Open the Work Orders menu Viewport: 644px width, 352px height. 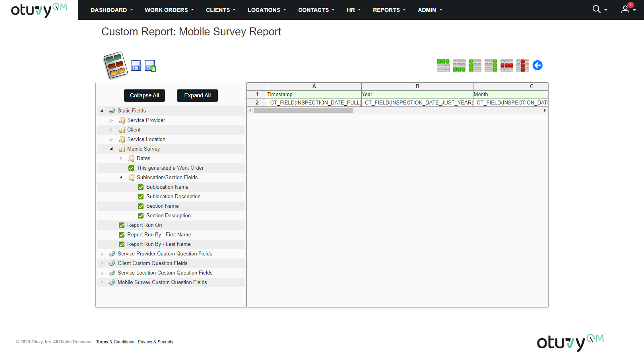click(x=169, y=10)
